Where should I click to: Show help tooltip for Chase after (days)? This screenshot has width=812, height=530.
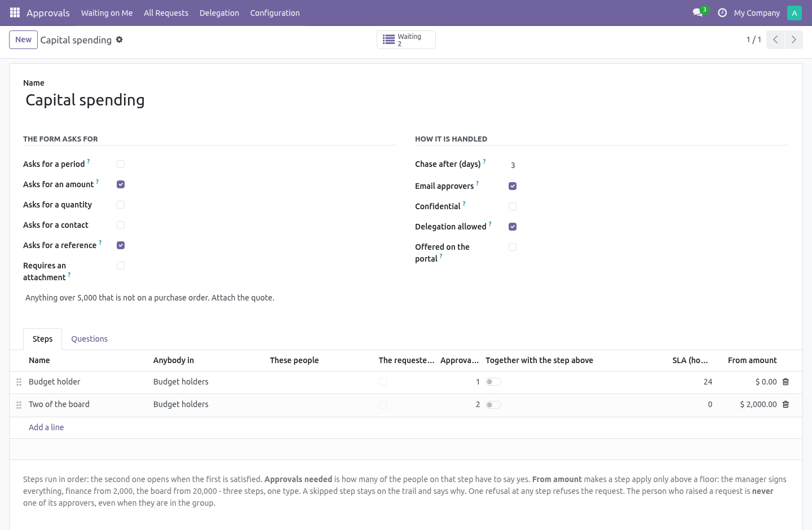pos(484,161)
